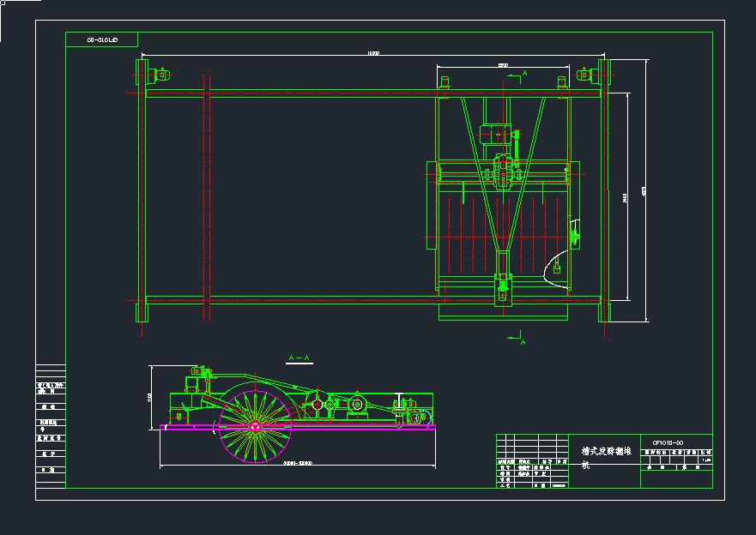756x535 pixels.
Task: Select the top overall width dimension text
Action: pos(373,54)
